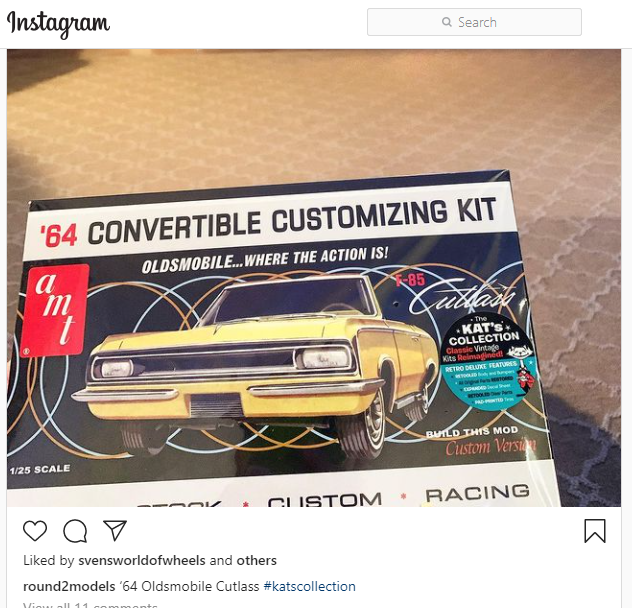Open comments via speech bubble icon
This screenshot has width=632, height=608.
pyautogui.click(x=75, y=531)
